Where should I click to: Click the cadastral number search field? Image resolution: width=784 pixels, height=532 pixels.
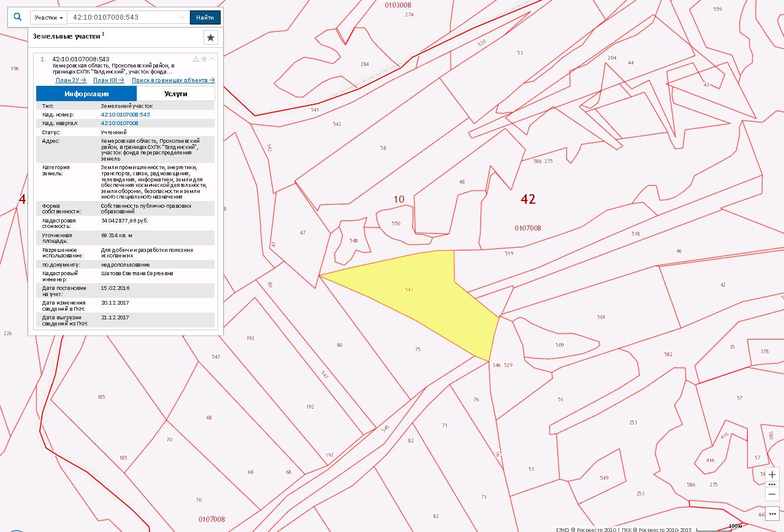click(x=123, y=18)
